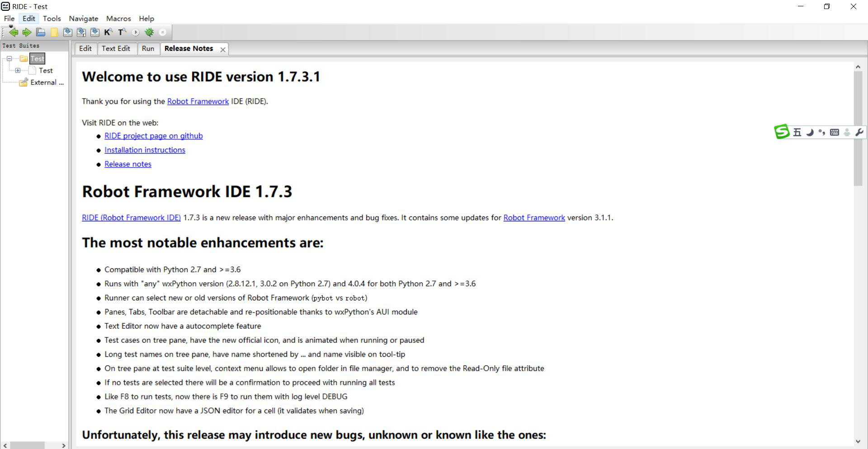Open the soft keyboard icon on the input bar
Viewport: 868px width, 449px height.
[x=835, y=132]
